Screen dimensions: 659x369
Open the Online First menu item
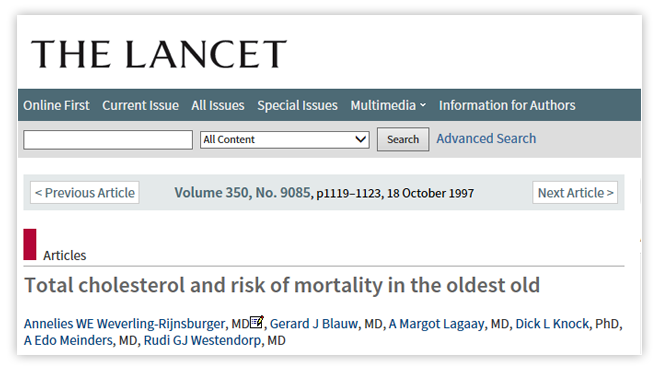[56, 105]
